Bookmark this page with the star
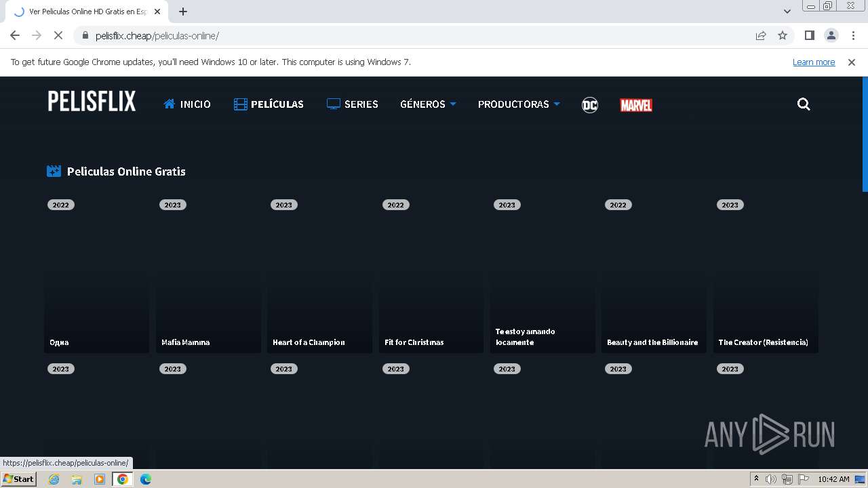Viewport: 868px width, 488px height. click(x=783, y=35)
